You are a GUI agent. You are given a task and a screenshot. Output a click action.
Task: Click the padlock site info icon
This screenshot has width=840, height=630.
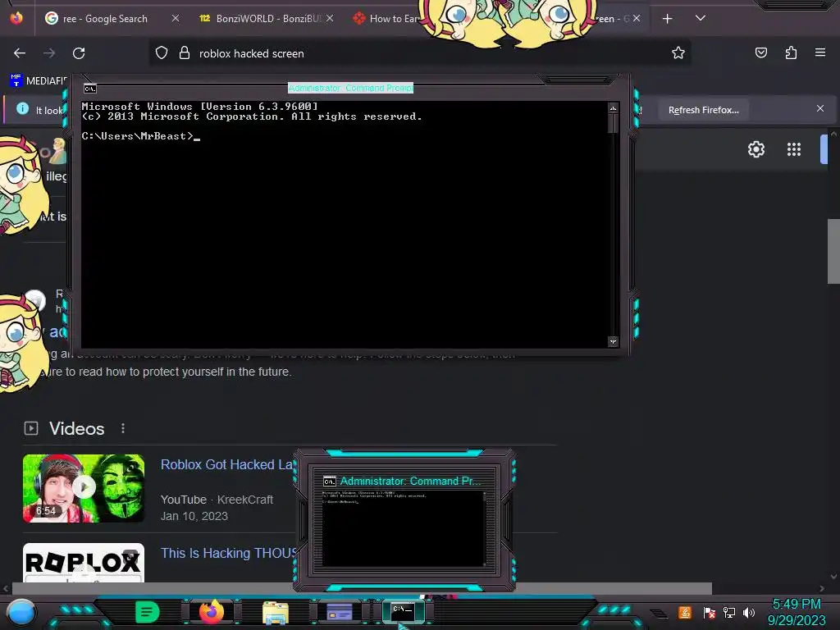point(185,53)
